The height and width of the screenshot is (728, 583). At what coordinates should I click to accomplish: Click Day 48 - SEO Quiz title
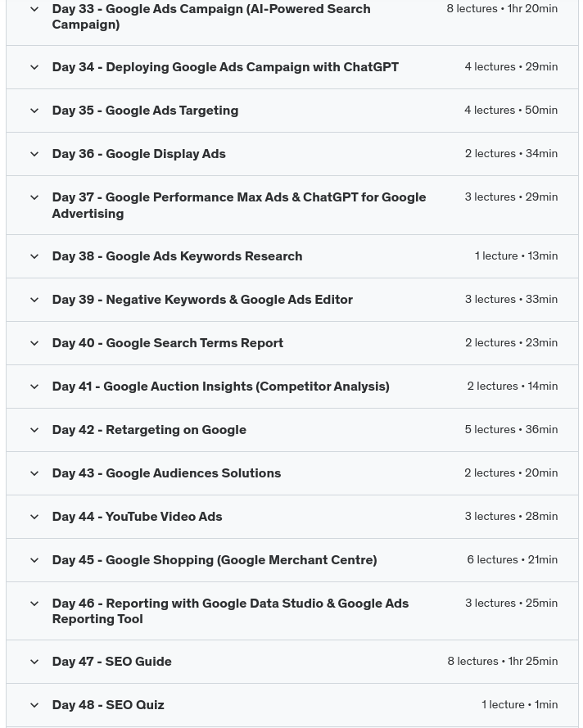tap(108, 705)
